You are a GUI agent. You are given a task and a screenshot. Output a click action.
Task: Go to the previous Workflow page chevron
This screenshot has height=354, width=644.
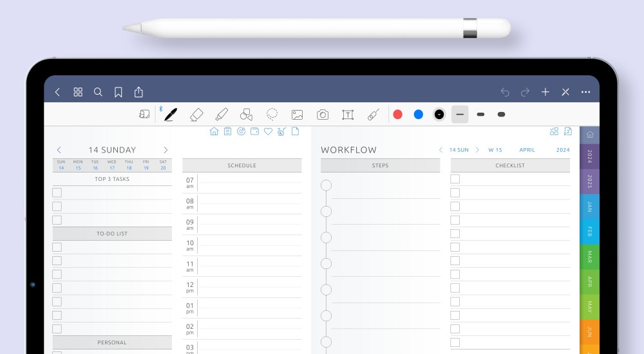click(x=440, y=150)
